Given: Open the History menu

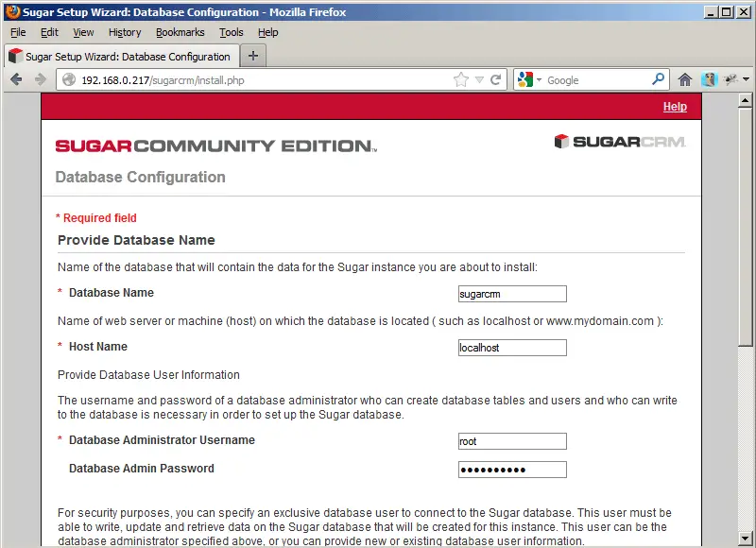Looking at the screenshot, I should [x=125, y=32].
